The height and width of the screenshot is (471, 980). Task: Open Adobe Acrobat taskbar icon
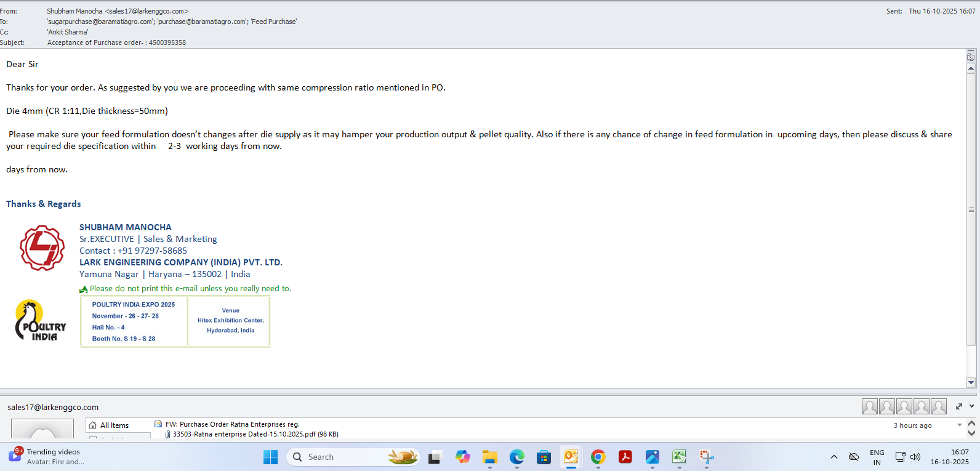[625, 457]
